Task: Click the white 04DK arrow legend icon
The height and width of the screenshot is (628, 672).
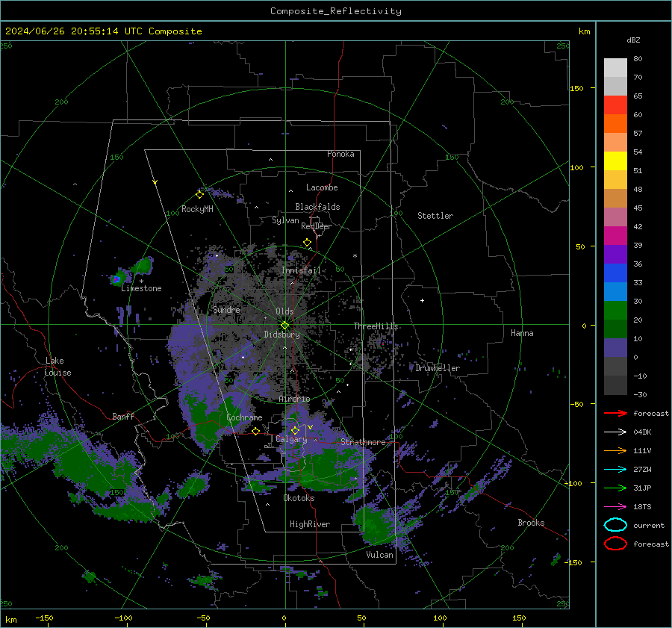Action: pos(615,432)
